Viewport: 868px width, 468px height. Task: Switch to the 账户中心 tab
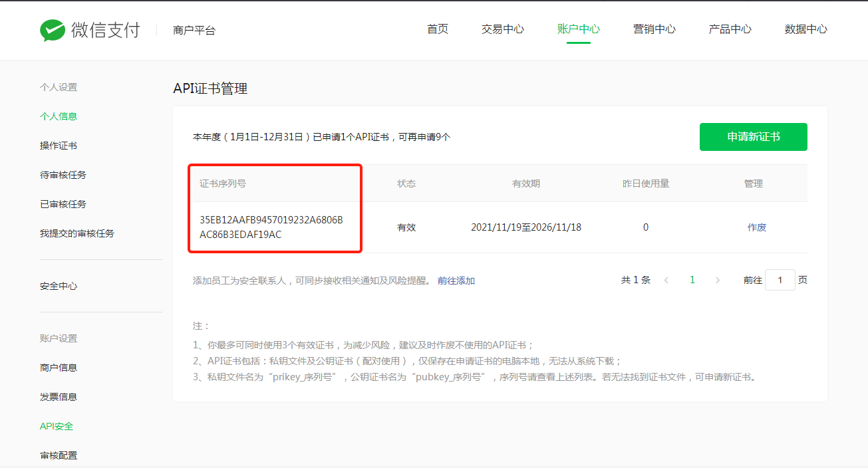[579, 29]
